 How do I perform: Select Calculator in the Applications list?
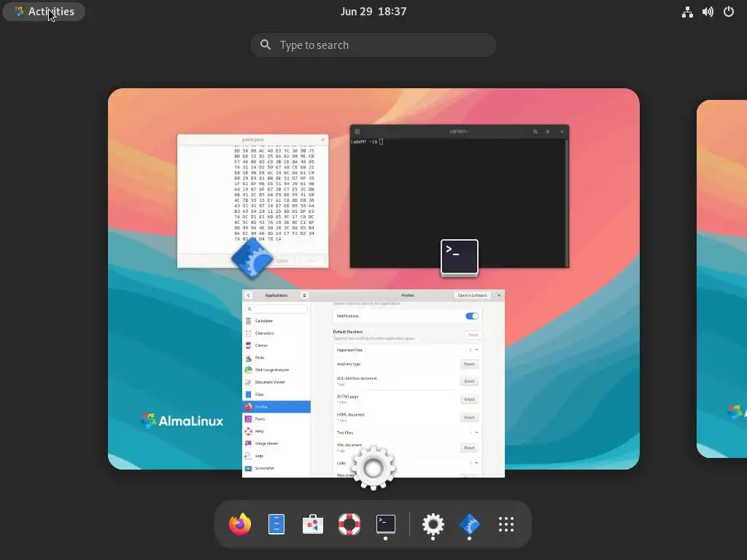[276, 321]
